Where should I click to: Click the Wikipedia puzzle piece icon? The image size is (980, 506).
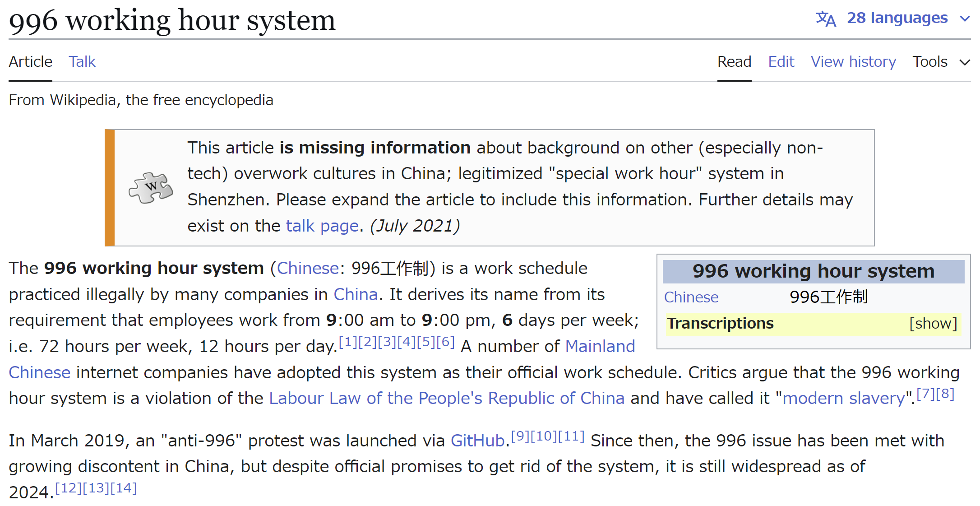[x=151, y=188]
